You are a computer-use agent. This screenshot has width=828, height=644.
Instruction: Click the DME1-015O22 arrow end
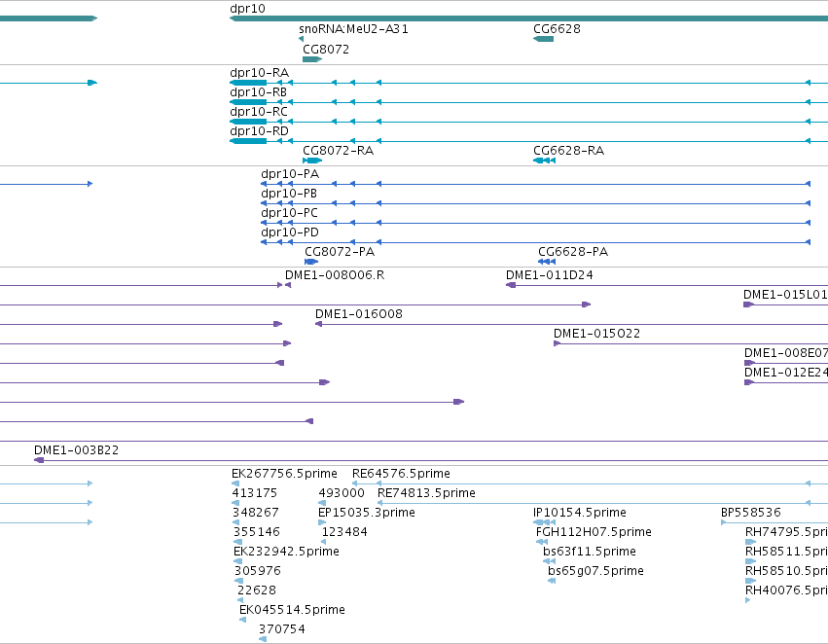[557, 343]
